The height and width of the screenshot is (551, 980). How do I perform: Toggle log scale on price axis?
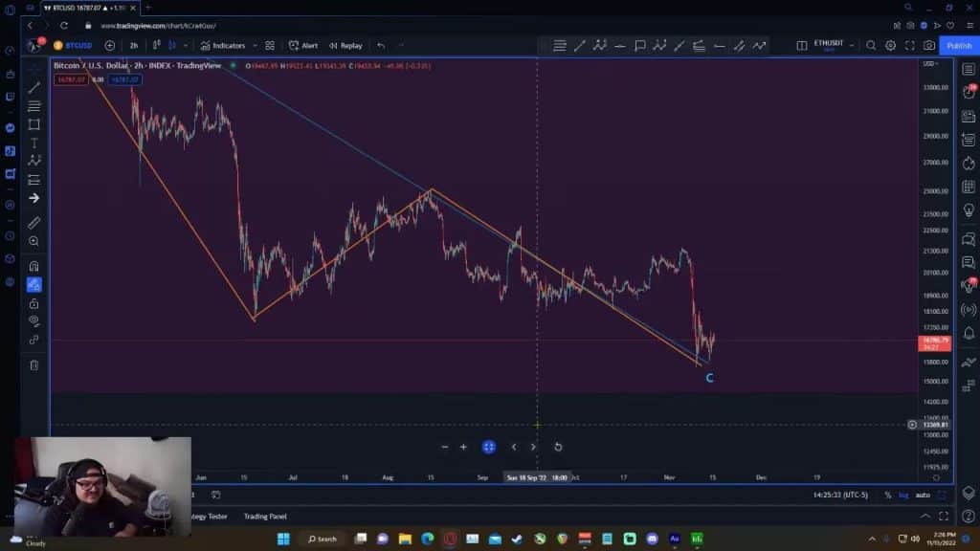coord(904,495)
